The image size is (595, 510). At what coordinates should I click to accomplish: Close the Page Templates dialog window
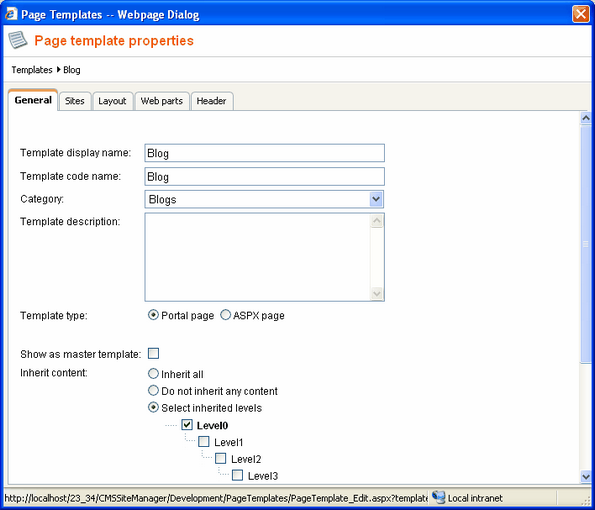[581, 14]
